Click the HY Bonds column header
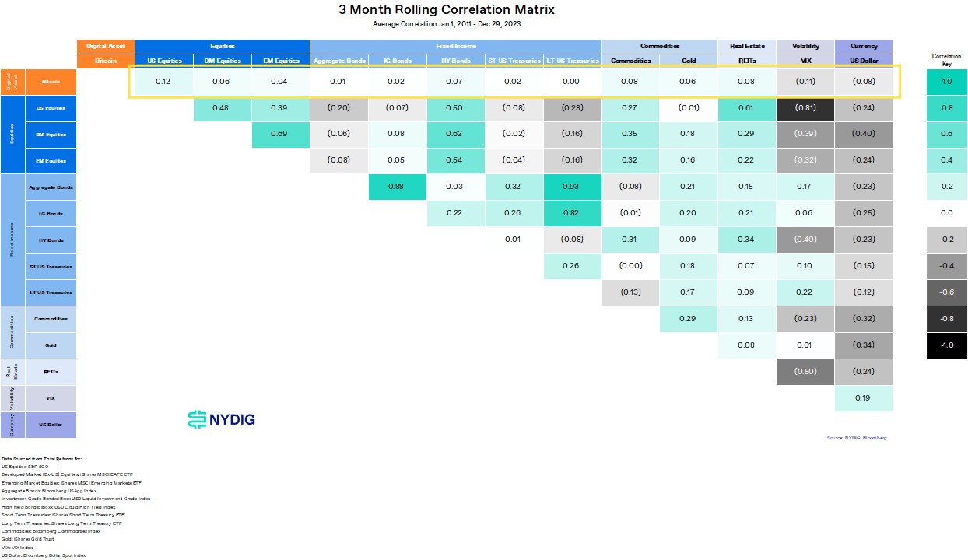 click(455, 60)
